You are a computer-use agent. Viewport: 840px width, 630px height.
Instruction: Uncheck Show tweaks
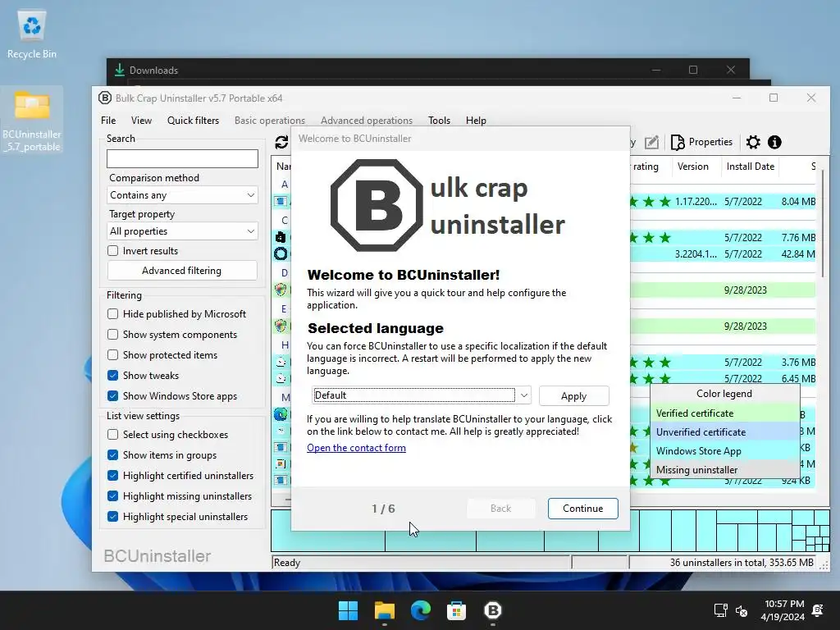(x=112, y=376)
